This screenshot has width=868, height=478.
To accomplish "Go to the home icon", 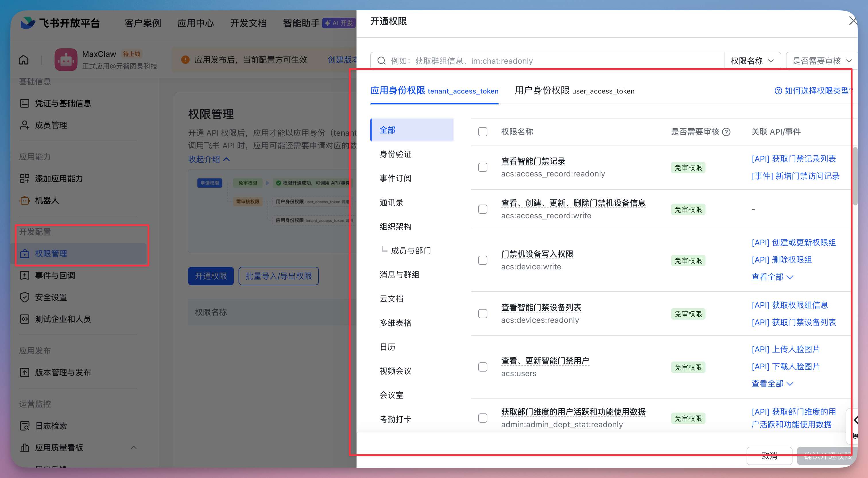I will point(24,60).
